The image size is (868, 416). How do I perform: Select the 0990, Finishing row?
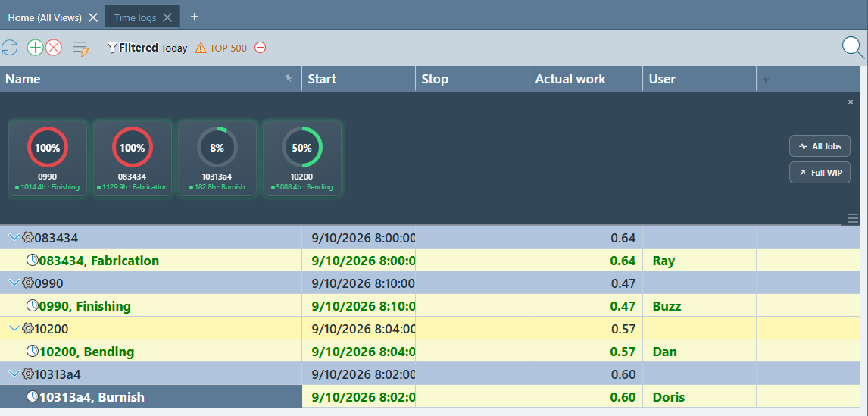430,306
